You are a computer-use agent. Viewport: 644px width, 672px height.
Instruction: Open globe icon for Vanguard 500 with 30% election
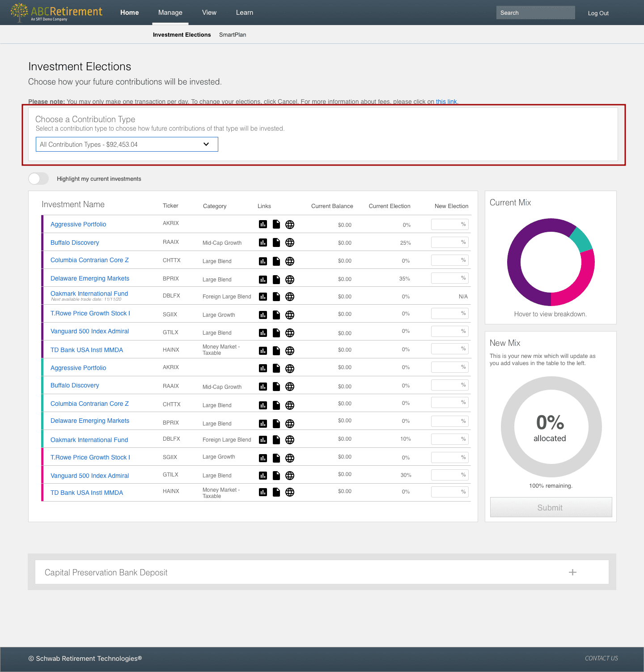[x=290, y=476]
